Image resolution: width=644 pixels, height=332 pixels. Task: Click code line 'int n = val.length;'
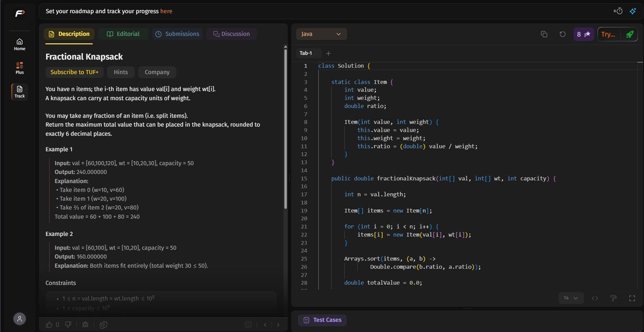click(x=375, y=194)
